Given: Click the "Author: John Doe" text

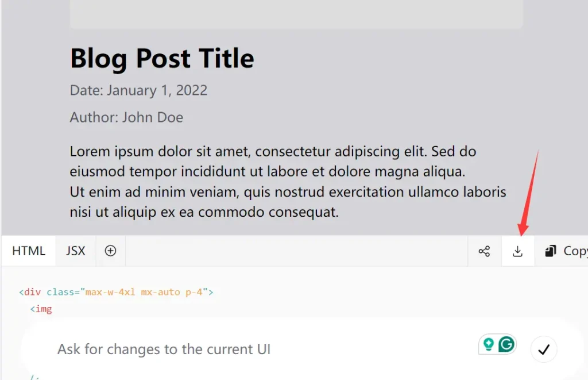Looking at the screenshot, I should [x=126, y=117].
